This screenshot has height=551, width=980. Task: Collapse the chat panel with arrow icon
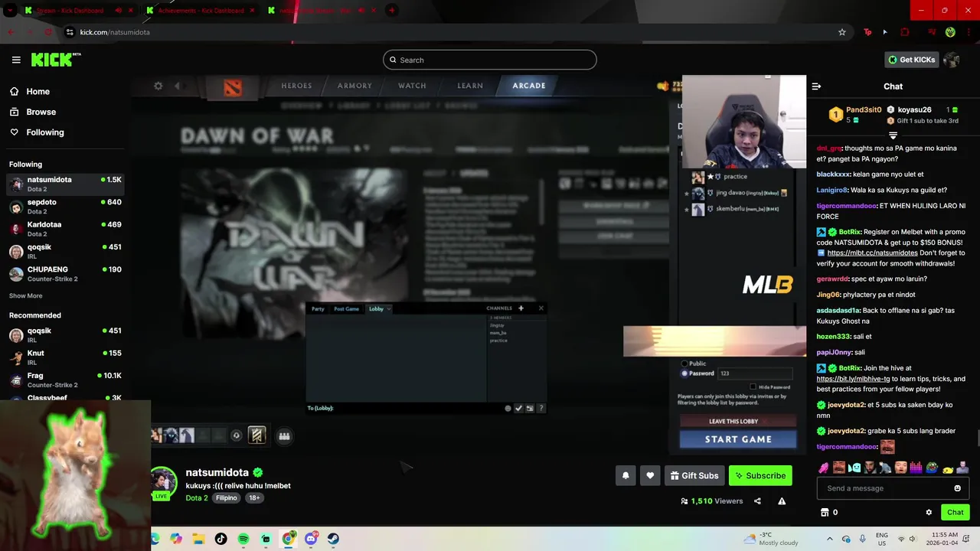pyautogui.click(x=816, y=86)
